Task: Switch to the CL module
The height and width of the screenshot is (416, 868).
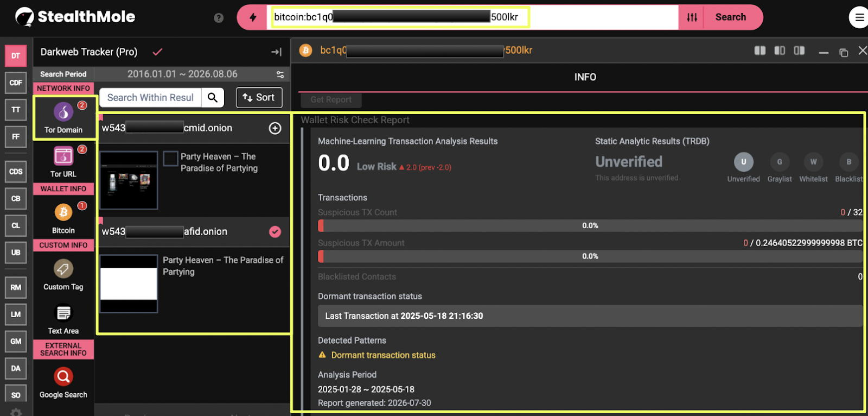Action: tap(16, 225)
